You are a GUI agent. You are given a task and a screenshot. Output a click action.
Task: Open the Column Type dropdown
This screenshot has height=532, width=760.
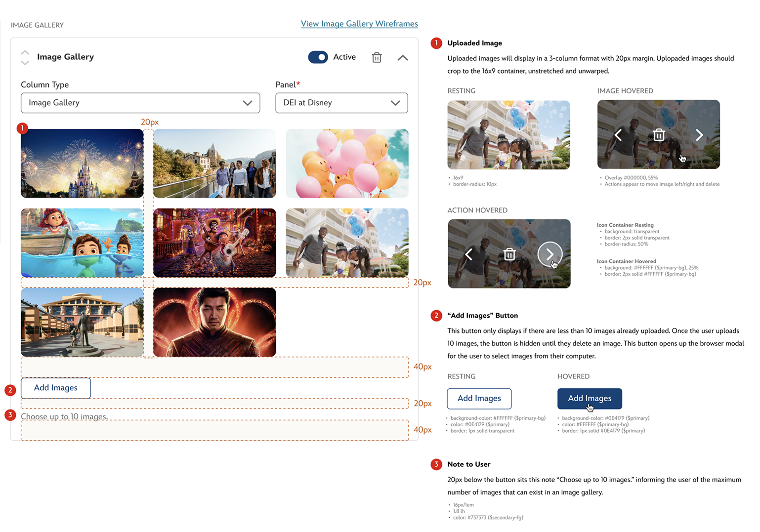pos(140,103)
